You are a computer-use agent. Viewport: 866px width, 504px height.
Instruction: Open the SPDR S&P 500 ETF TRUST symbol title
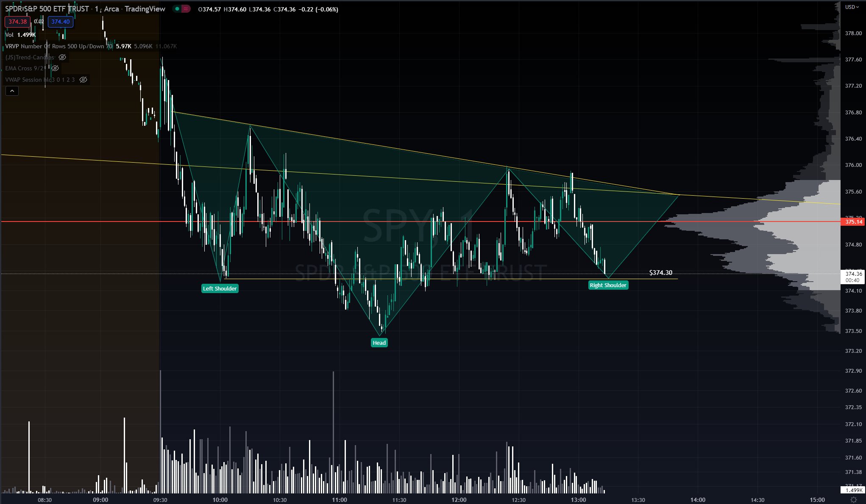47,9
